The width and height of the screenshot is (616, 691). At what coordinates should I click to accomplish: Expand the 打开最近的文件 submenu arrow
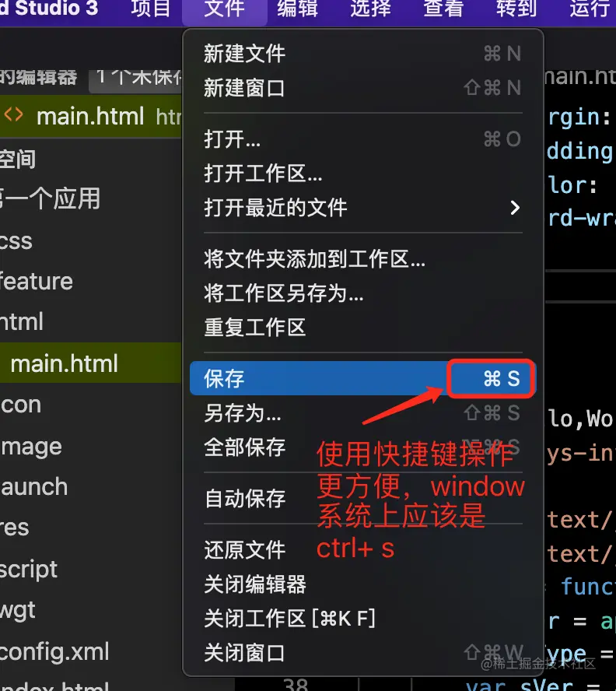click(515, 208)
